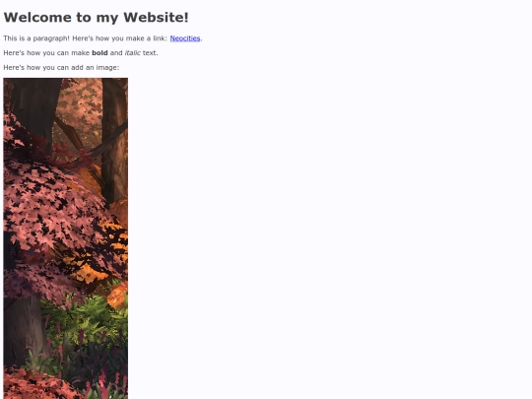
Task: Click the word "text." after italic
Action: (151, 53)
